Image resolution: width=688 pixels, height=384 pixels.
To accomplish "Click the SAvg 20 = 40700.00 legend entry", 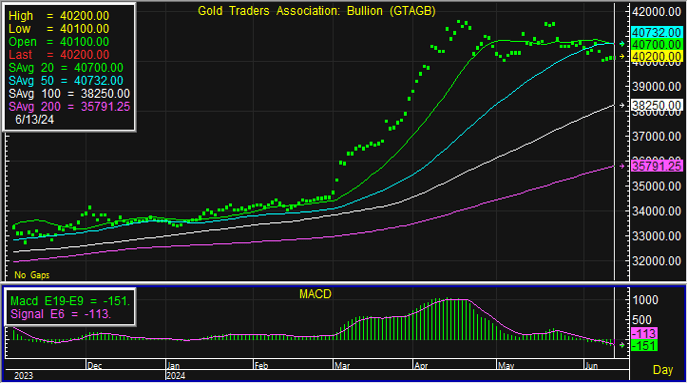I will (66, 68).
